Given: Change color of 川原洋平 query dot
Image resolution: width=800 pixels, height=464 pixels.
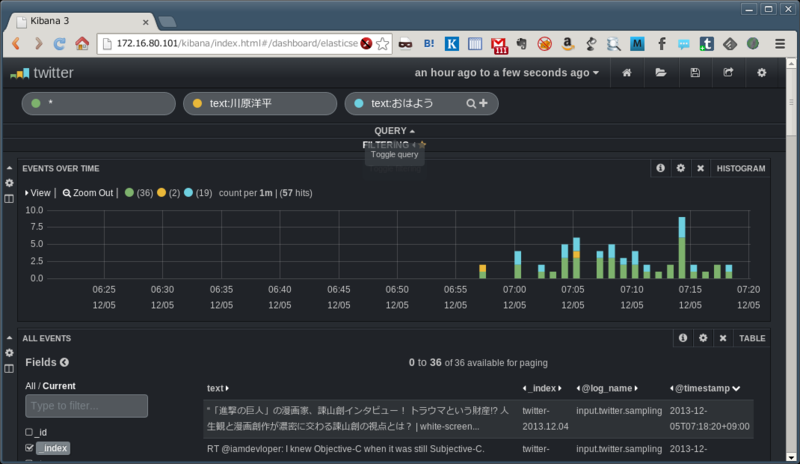Looking at the screenshot, I should (x=197, y=103).
